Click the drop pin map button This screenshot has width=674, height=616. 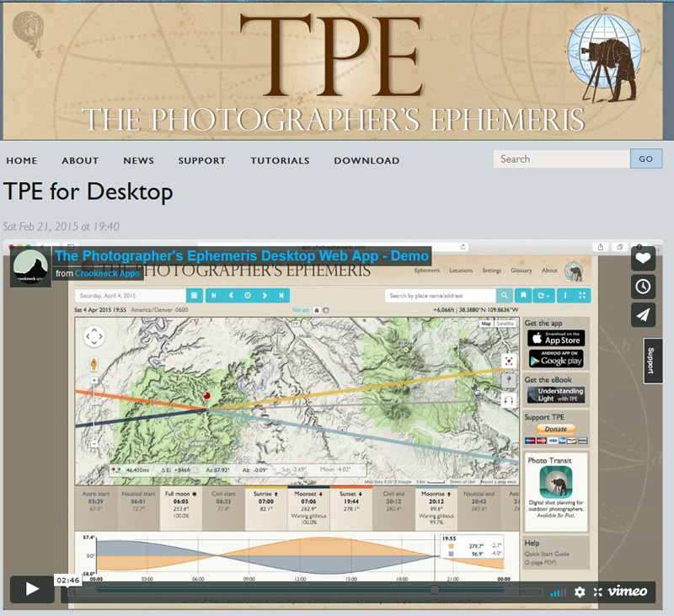pyautogui.click(x=509, y=380)
